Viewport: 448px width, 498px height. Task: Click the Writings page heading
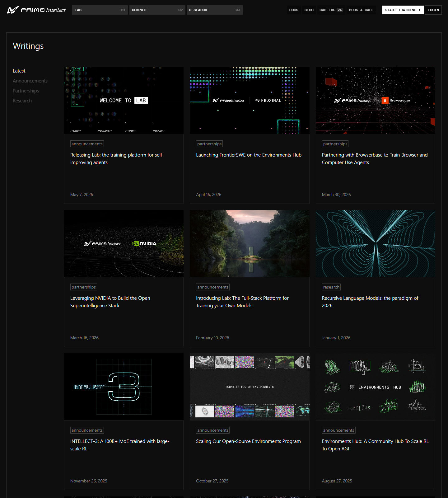28,46
